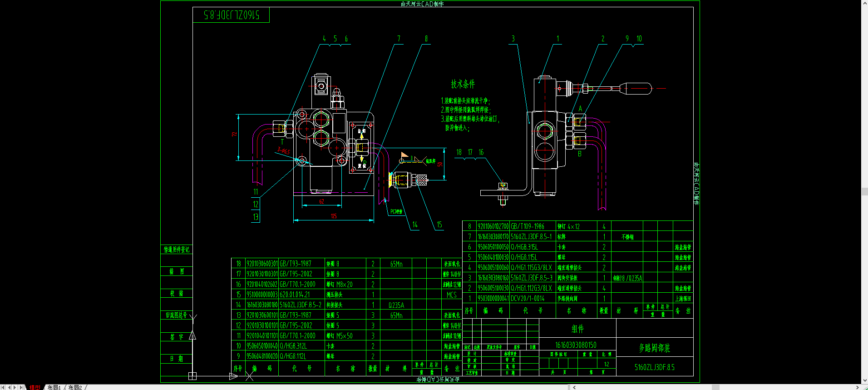Screen dimensions: 868x390
Task: Select the mirrored drawing number box at top-left
Action: click(x=231, y=15)
